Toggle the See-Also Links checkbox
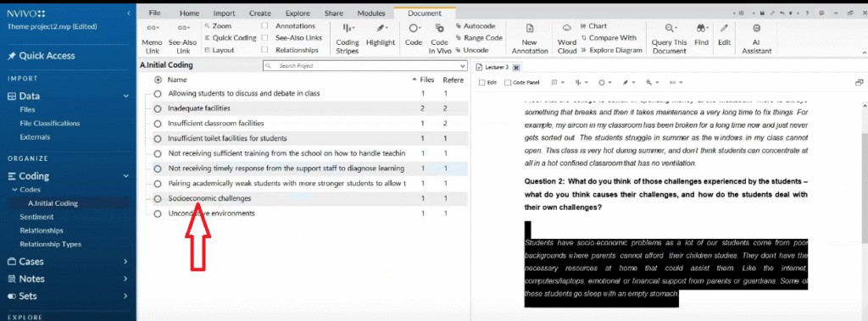The height and width of the screenshot is (321, 868). pos(264,37)
